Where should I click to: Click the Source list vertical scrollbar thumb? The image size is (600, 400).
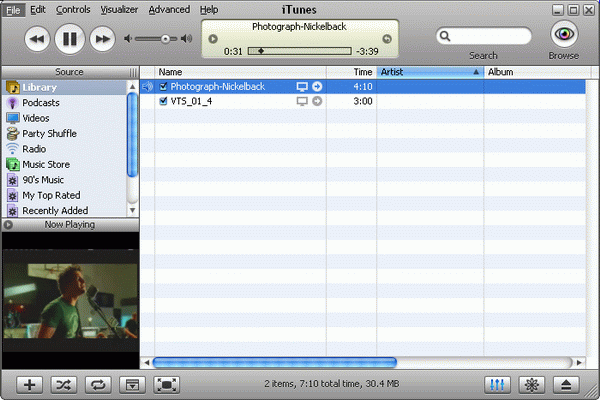click(132, 135)
